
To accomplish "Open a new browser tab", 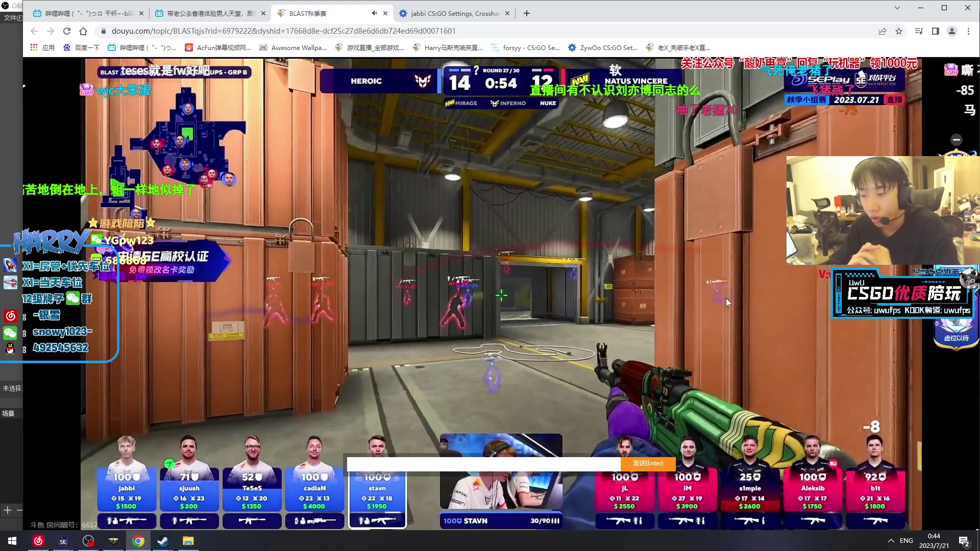I will 527,13.
